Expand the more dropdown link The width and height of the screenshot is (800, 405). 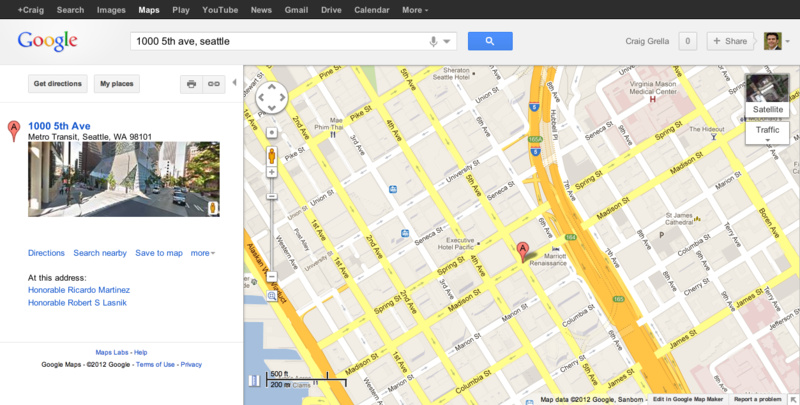[x=203, y=253]
